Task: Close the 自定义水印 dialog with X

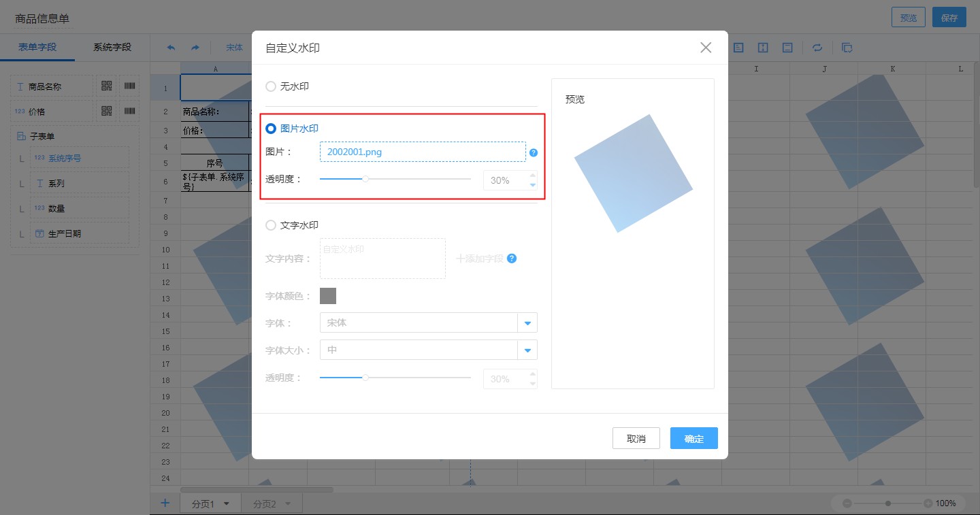Action: point(706,48)
